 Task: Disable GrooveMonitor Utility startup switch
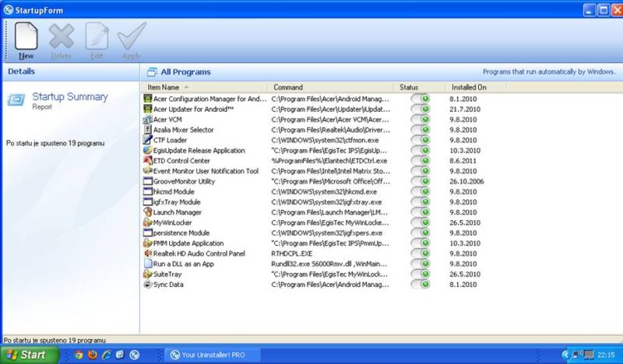point(421,181)
